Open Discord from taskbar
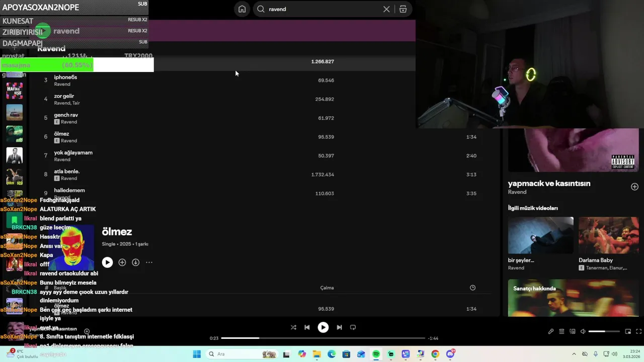644x362 pixels. point(450,354)
